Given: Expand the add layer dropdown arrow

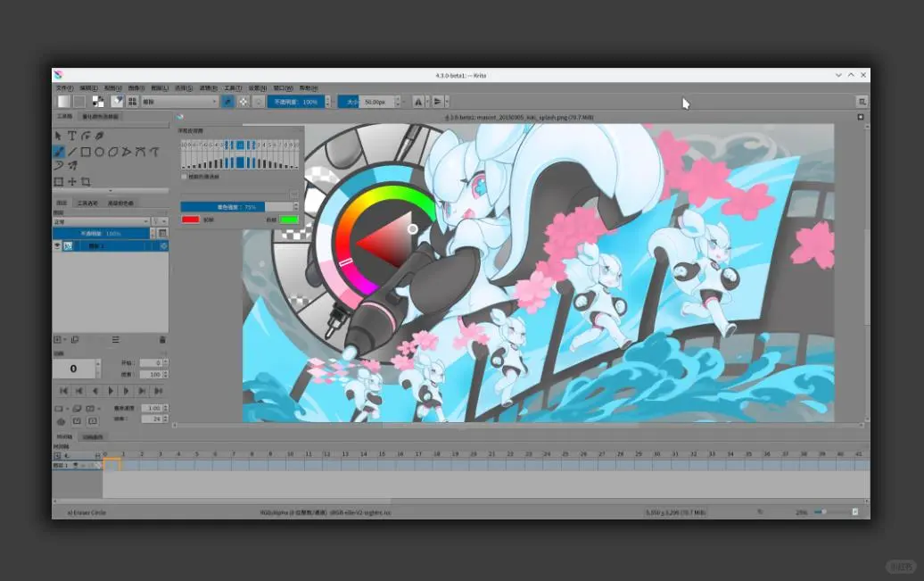Looking at the screenshot, I should tap(65, 340).
